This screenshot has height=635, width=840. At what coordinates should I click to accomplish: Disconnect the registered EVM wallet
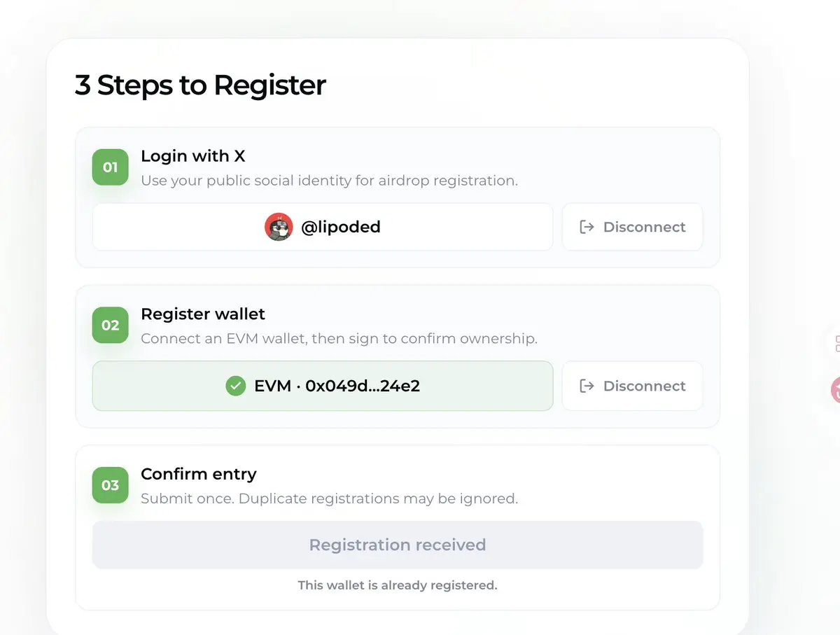pos(633,386)
